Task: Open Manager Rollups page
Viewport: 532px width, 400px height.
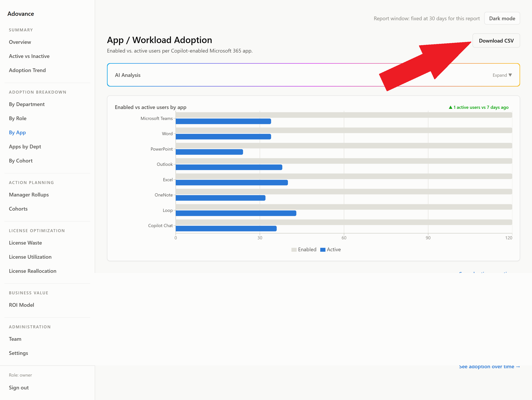Action: [x=29, y=195]
